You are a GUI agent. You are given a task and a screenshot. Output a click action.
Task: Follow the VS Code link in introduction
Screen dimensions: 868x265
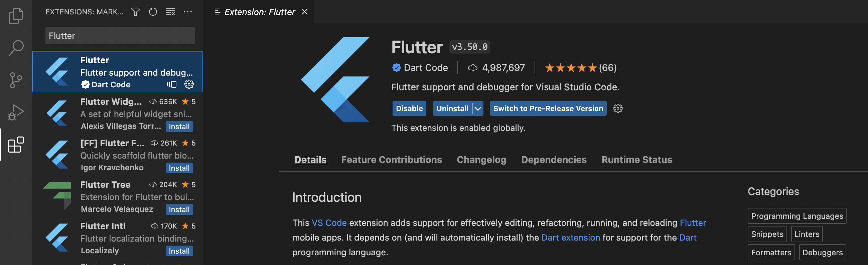pyautogui.click(x=329, y=223)
